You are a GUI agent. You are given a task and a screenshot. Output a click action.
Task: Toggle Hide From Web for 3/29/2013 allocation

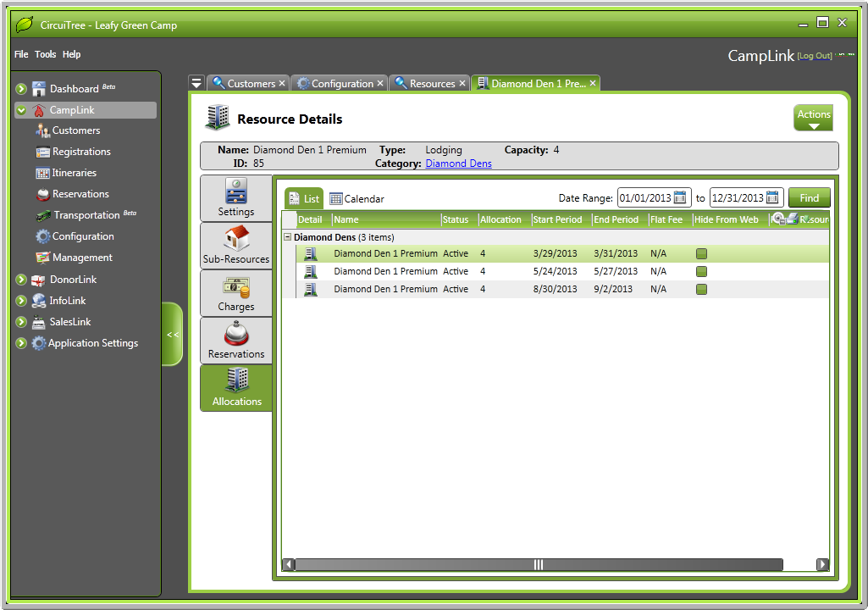701,254
